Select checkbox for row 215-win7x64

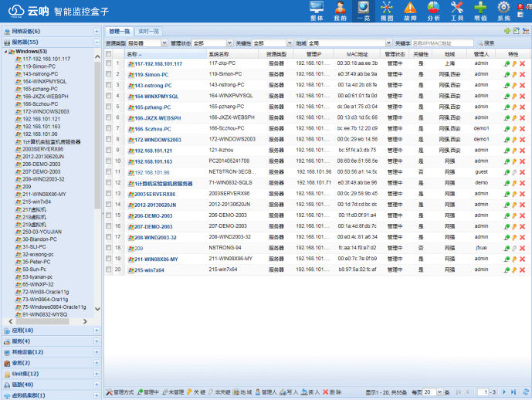(109, 270)
